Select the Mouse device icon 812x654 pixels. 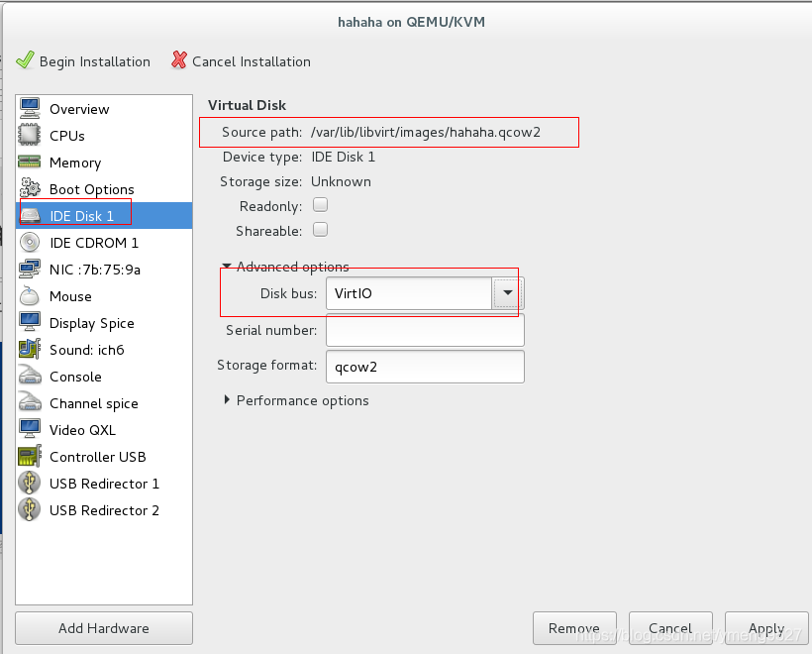click(30, 295)
